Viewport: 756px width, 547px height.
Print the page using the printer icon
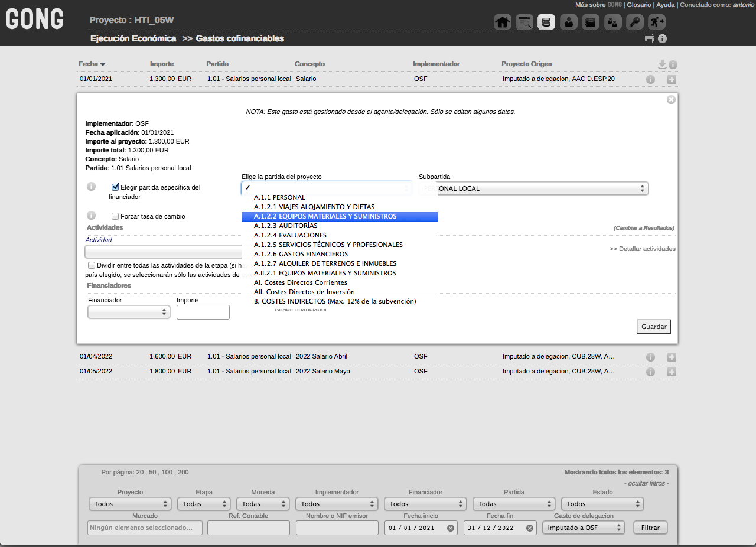click(650, 39)
